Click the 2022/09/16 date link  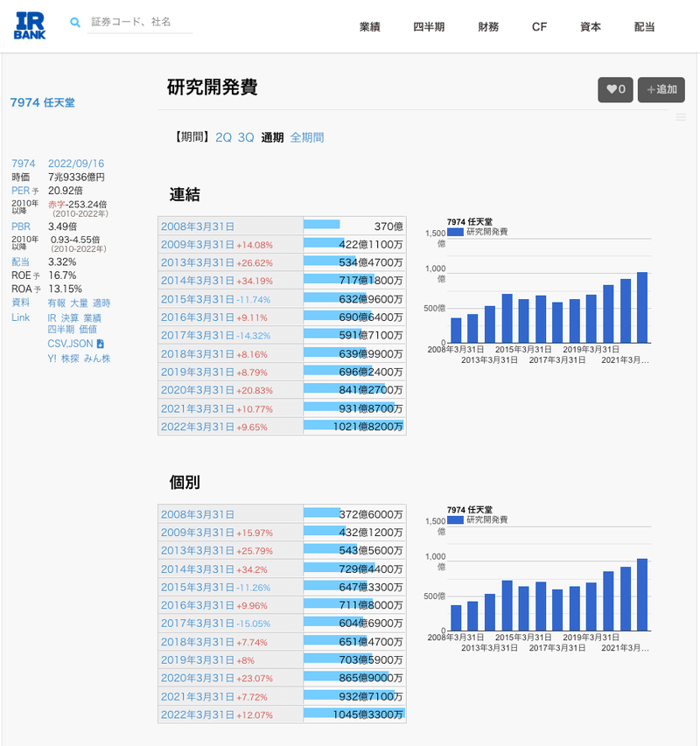pos(76,164)
